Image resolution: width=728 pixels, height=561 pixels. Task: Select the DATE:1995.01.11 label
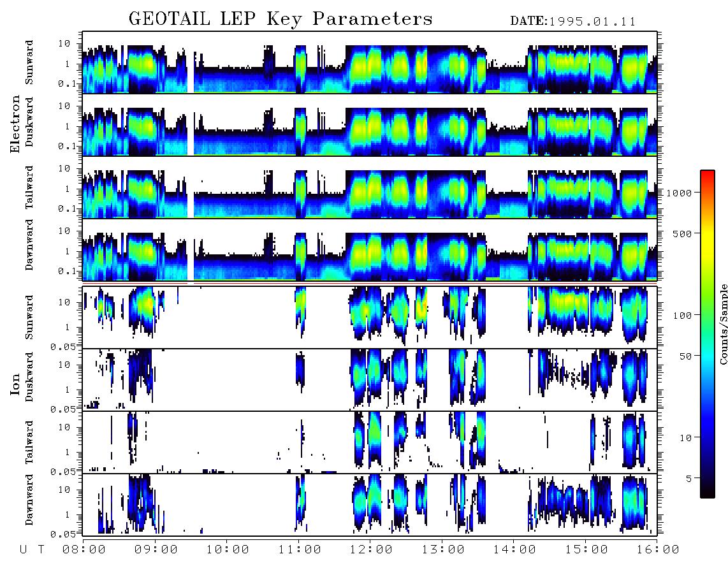(573, 22)
